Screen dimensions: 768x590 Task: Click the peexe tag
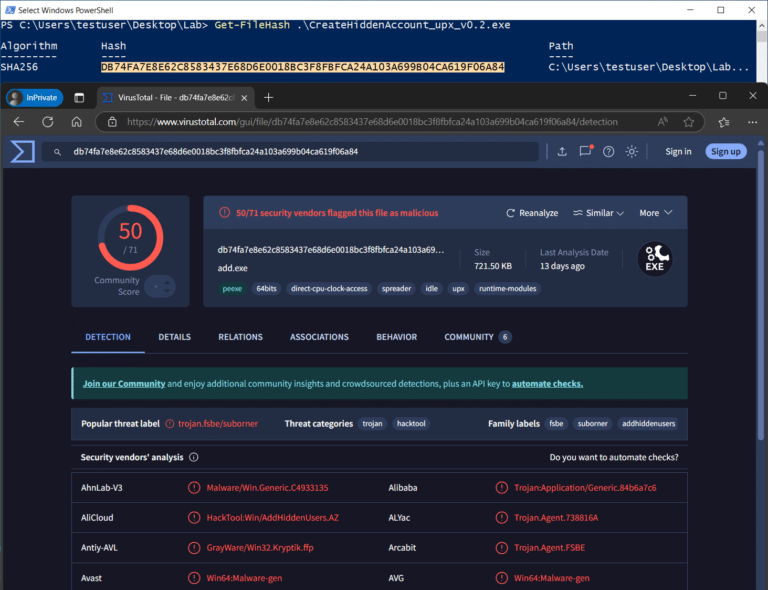point(232,289)
